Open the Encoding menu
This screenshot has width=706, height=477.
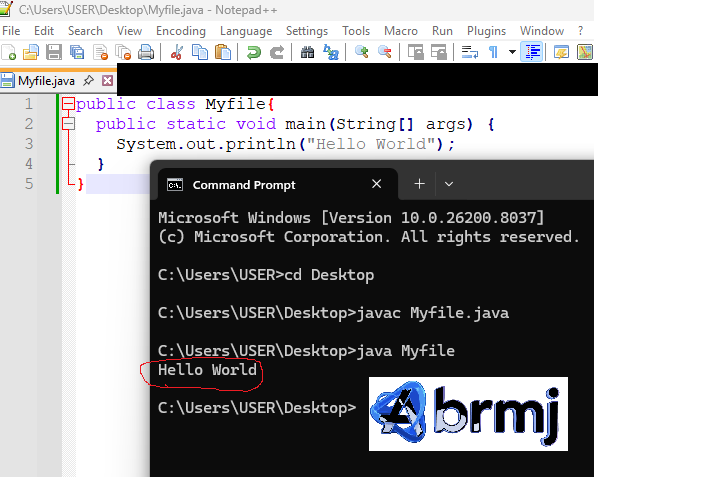[180, 31]
